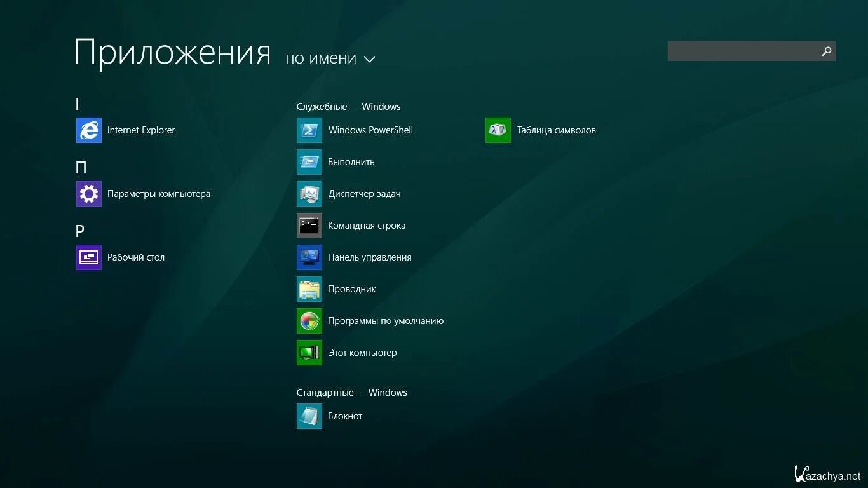Image resolution: width=868 pixels, height=488 pixels.
Task: Click the 'Служебные — Windows' group header
Action: tap(349, 107)
